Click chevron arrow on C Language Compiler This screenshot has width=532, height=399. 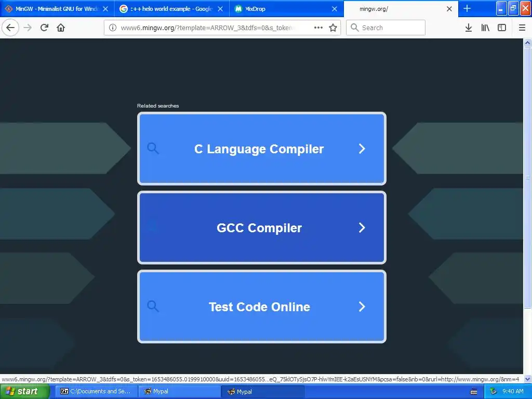[x=362, y=149]
